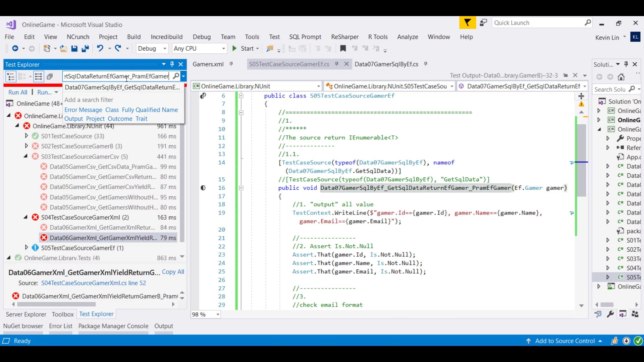Click the Find in Files toolbar icon

point(270,49)
